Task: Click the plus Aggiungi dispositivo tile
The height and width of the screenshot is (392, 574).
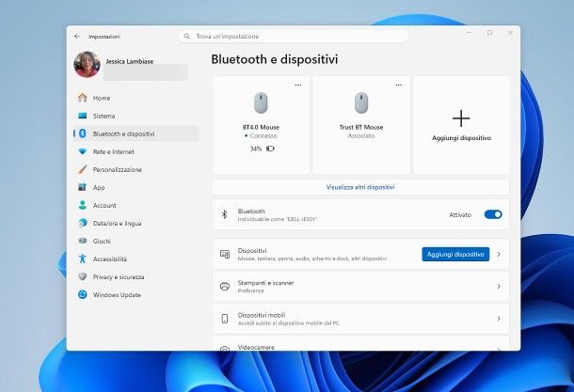Action: coord(461,125)
